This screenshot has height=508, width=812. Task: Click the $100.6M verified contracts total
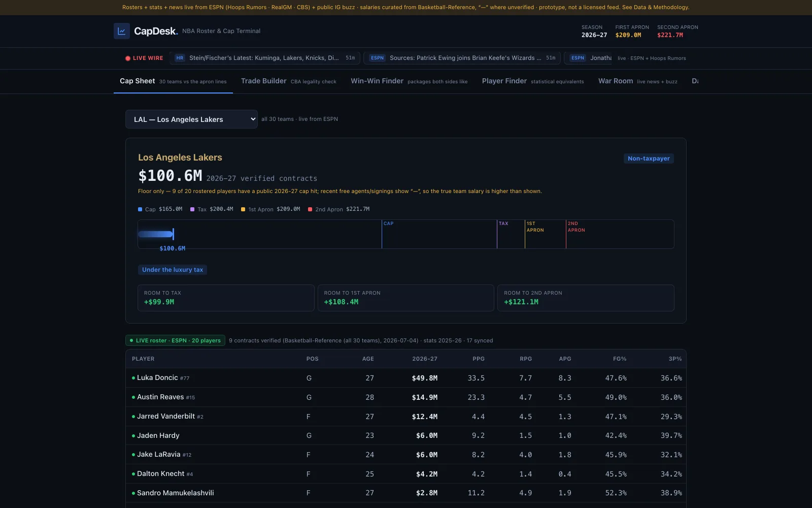pos(170,176)
